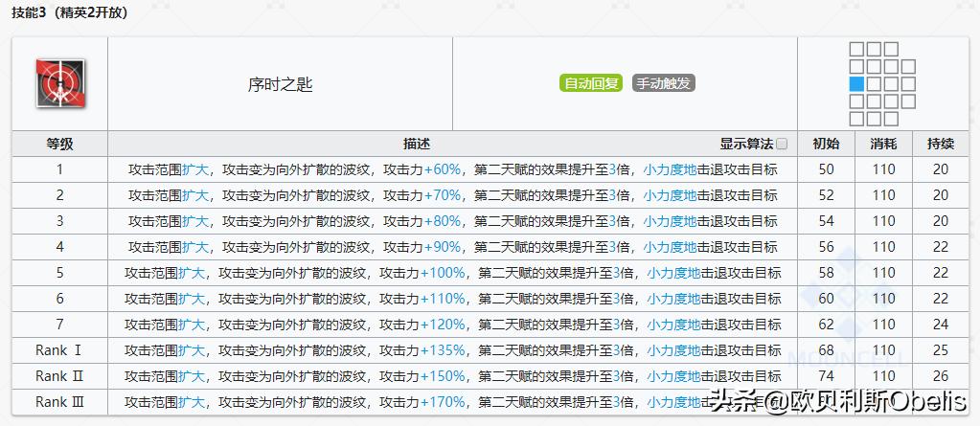Open the 扩大 link in level 5 row
The width and height of the screenshot is (980, 426).
click(192, 273)
